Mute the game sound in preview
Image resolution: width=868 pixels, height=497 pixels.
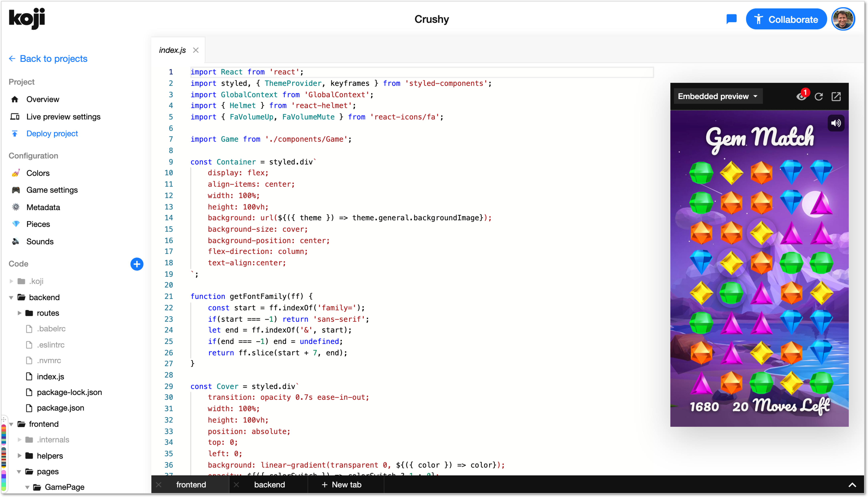836,123
